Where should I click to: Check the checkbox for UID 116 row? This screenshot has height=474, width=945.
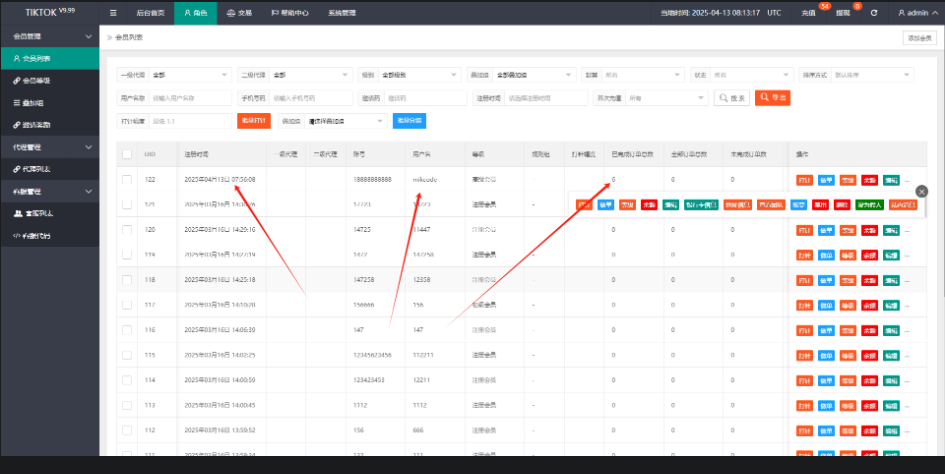[x=127, y=330]
